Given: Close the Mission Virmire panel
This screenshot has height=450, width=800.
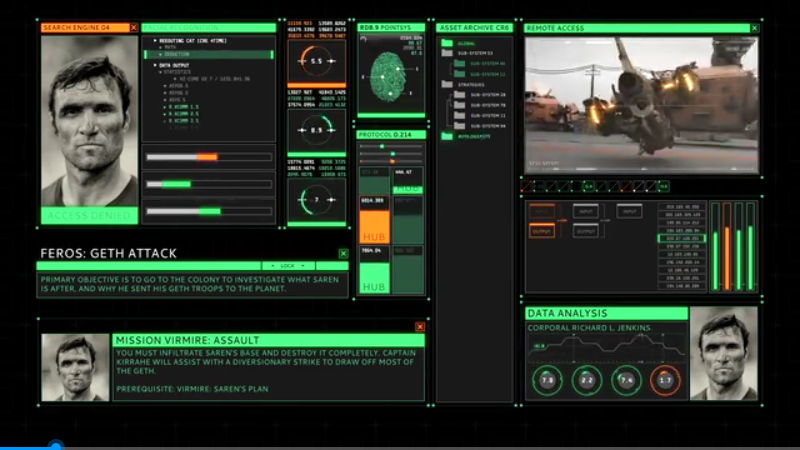Looking at the screenshot, I should 420,327.
